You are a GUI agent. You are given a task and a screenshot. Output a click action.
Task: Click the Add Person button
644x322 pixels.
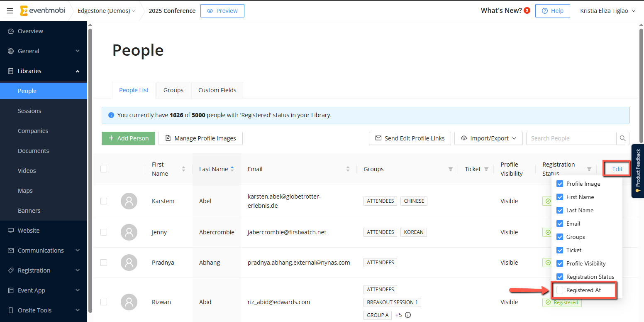coord(128,138)
